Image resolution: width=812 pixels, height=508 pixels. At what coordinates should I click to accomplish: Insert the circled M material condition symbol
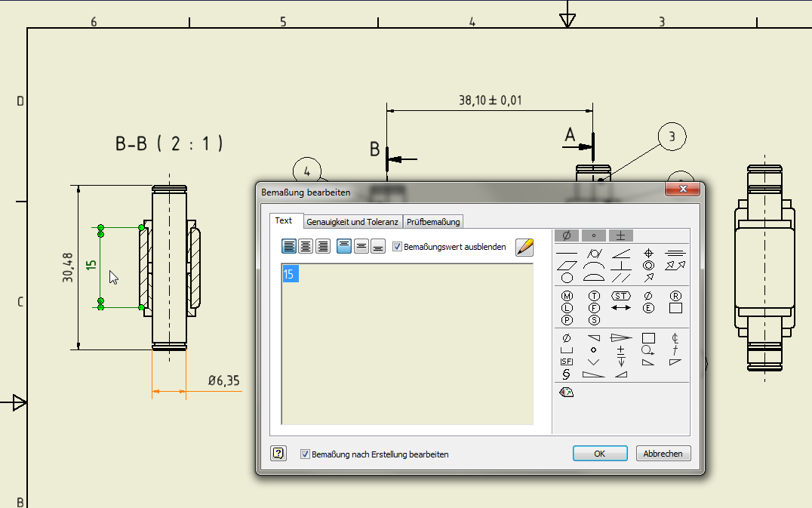pos(567,296)
